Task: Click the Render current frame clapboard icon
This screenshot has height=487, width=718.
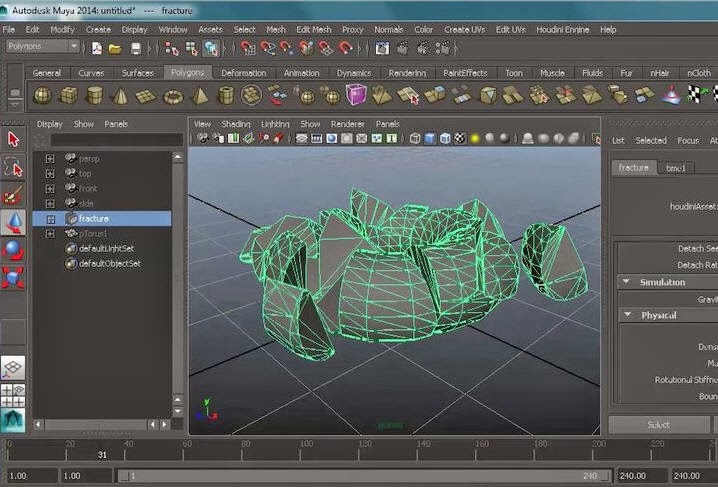Action: coord(403,48)
